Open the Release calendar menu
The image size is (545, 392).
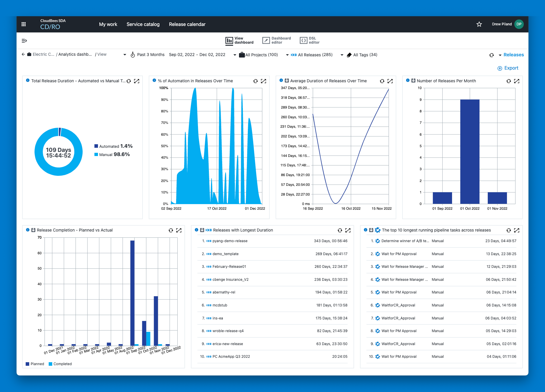[x=187, y=24]
